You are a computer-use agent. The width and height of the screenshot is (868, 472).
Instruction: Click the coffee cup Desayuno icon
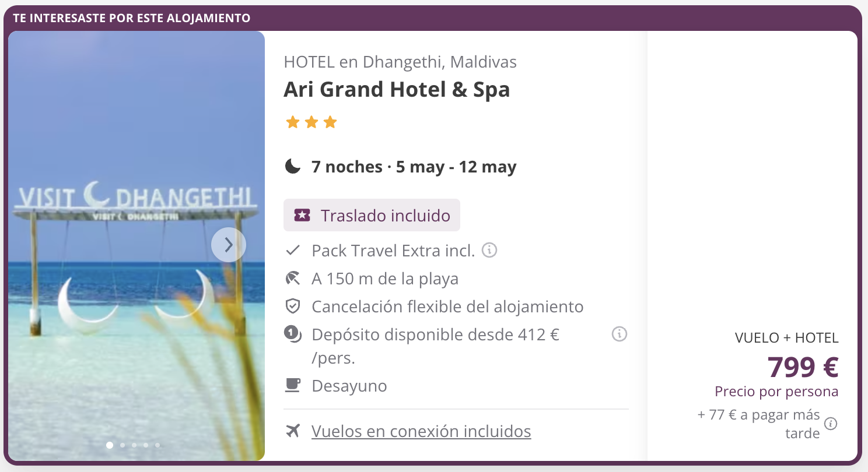click(293, 385)
